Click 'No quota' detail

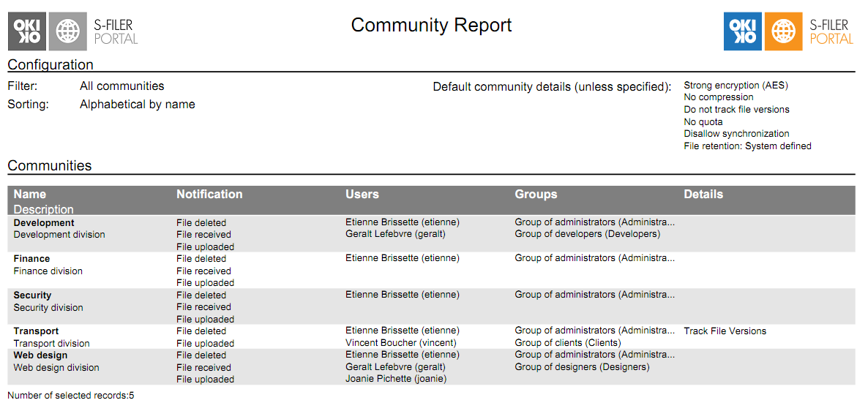click(x=703, y=121)
